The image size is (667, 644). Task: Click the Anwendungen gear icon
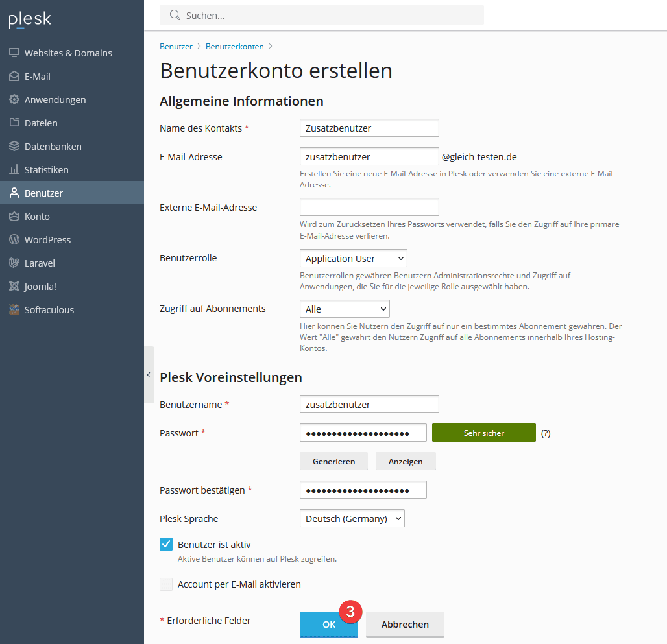[x=14, y=100]
